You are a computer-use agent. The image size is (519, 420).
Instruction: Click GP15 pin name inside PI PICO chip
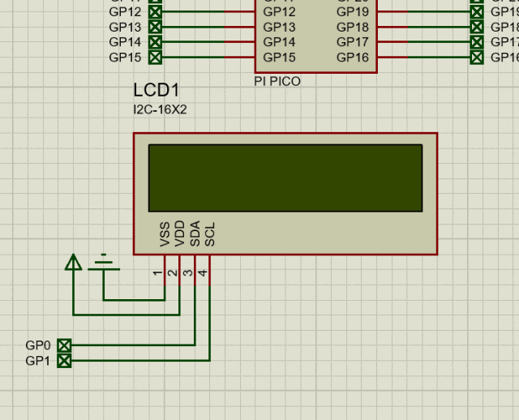pyautogui.click(x=279, y=58)
